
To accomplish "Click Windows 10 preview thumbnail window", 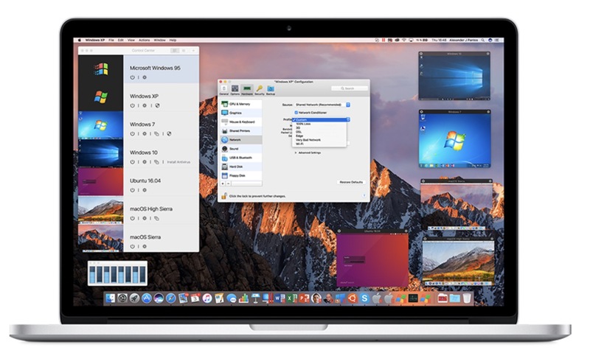I will tap(454, 76).
